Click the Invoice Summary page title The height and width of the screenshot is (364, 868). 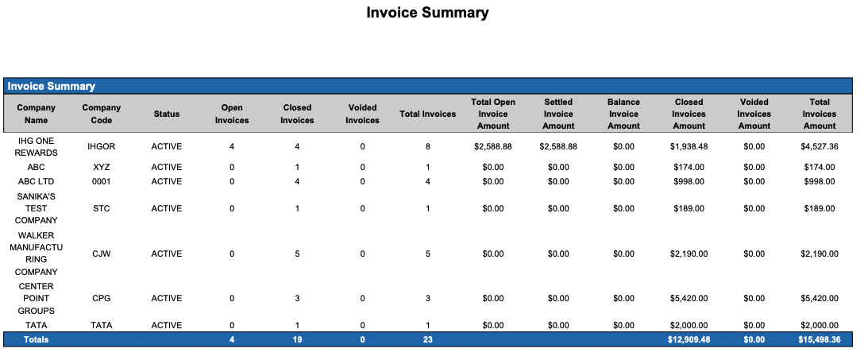tap(427, 13)
